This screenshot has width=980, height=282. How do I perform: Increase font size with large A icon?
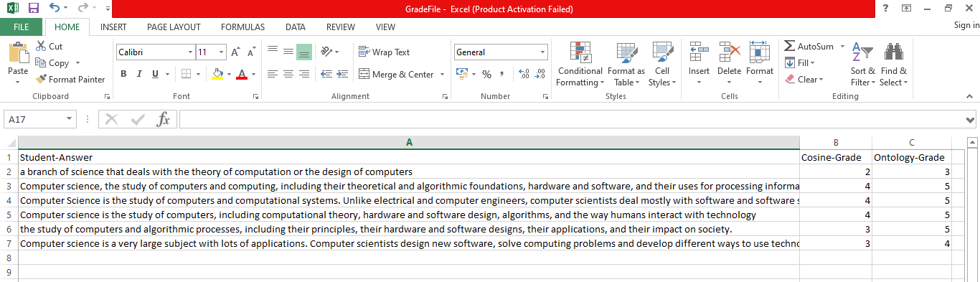coord(235,52)
